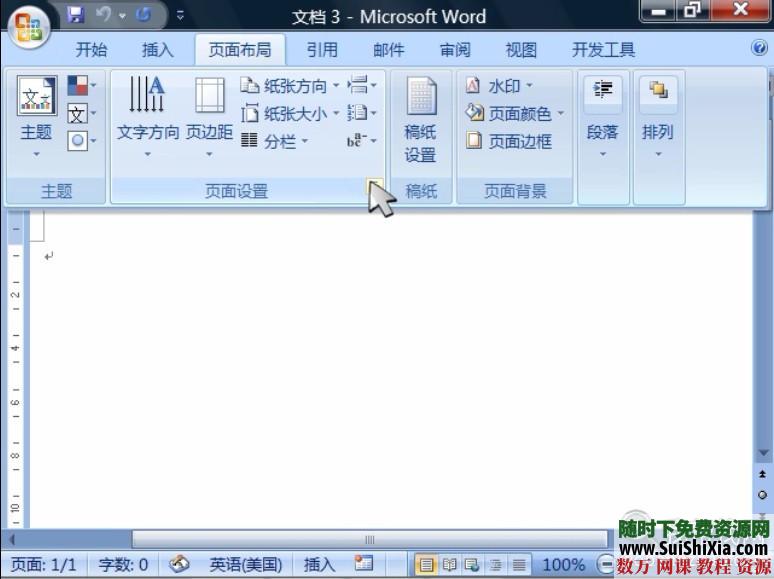
Task: Click in the blank document page
Action: [390, 370]
